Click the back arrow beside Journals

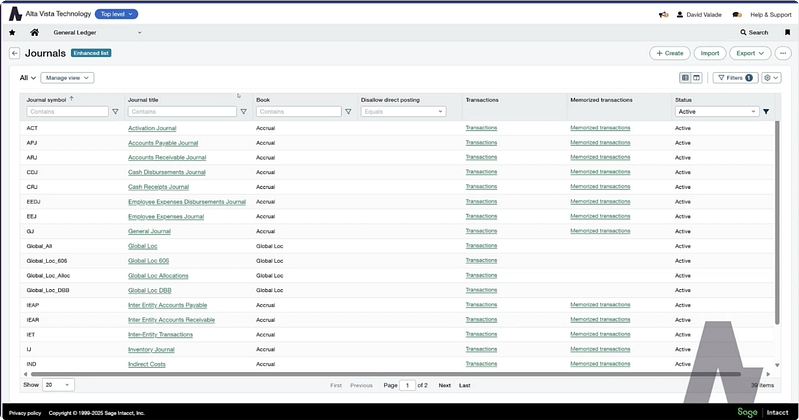point(14,53)
